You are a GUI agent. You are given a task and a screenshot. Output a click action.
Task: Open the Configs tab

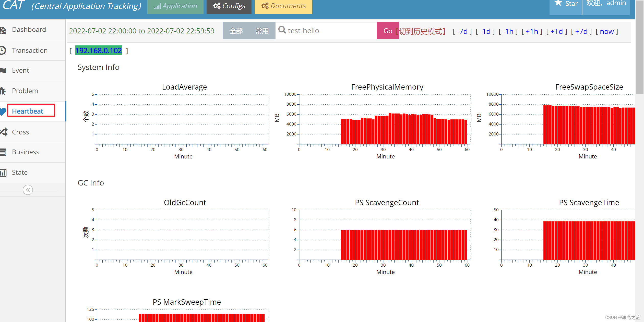tap(229, 6)
